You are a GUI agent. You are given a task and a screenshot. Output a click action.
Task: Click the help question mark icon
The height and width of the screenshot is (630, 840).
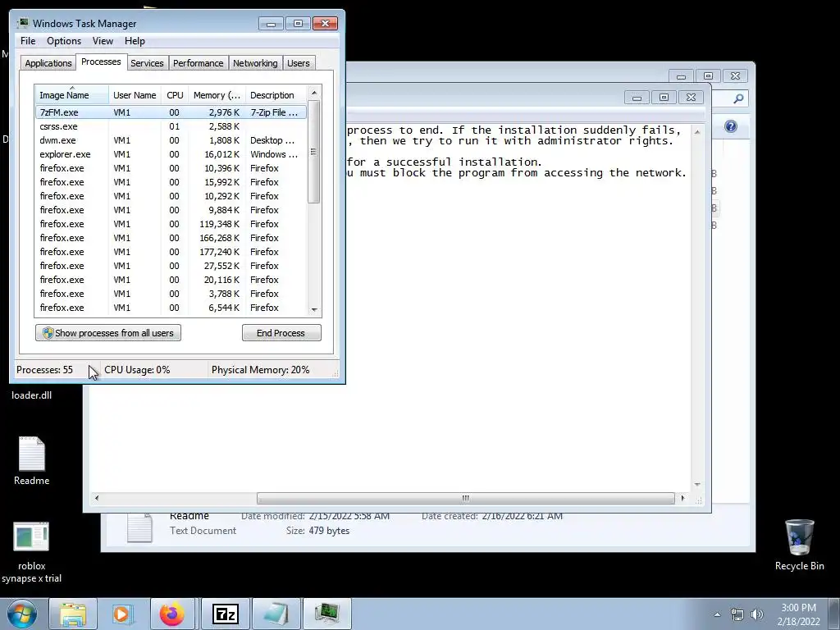731,126
